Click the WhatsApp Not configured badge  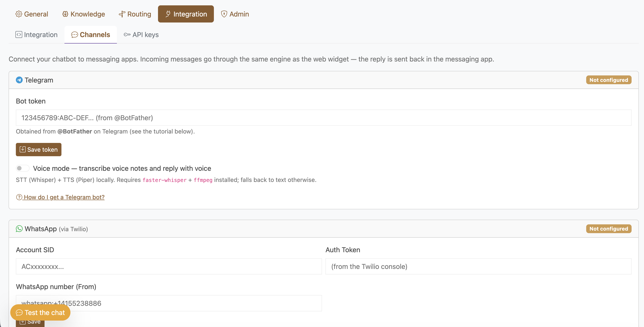point(608,229)
